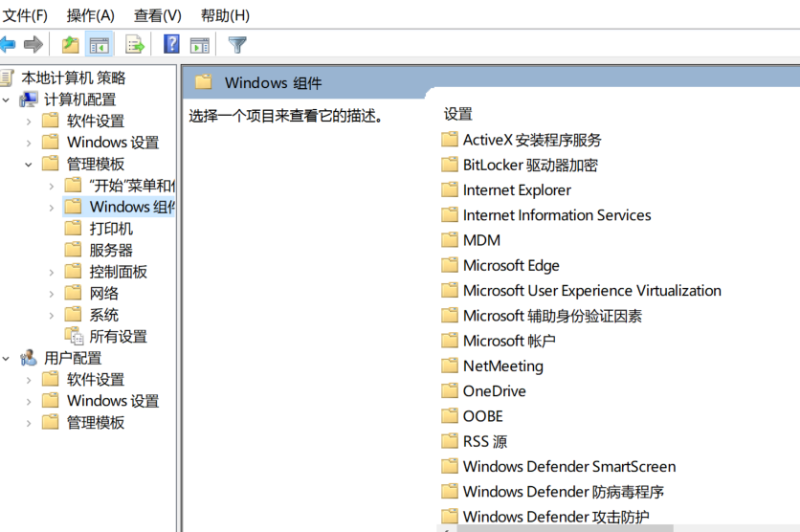Click the Back arrow toolbar icon
Screen dimensions: 800x532
8,44
